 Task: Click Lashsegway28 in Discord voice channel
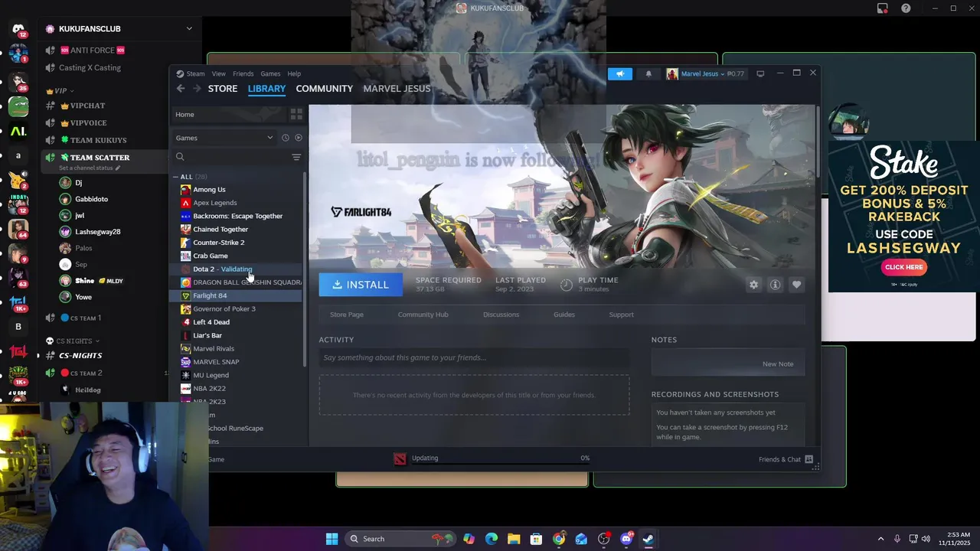(97, 231)
